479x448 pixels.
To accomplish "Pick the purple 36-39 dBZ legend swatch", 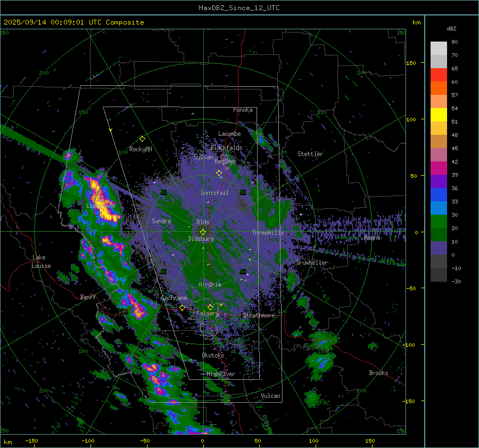I will pos(439,182).
